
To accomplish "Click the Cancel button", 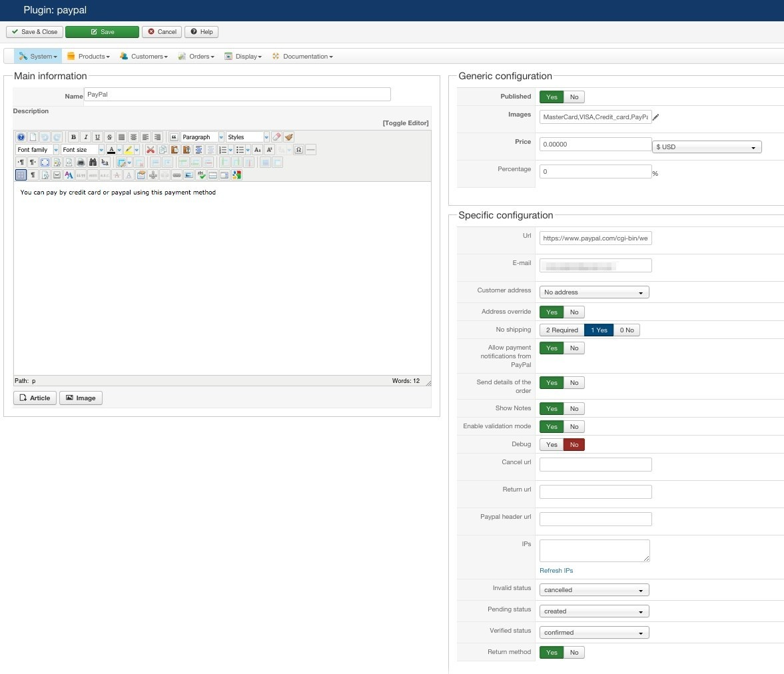I will [162, 32].
